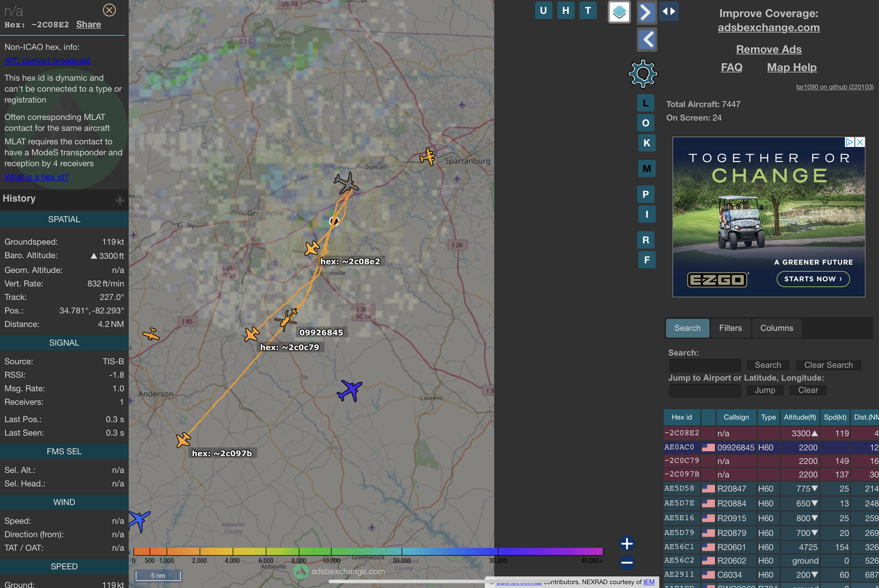This screenshot has width=879, height=588.
Task: Toggle the I map button
Action: click(x=647, y=214)
